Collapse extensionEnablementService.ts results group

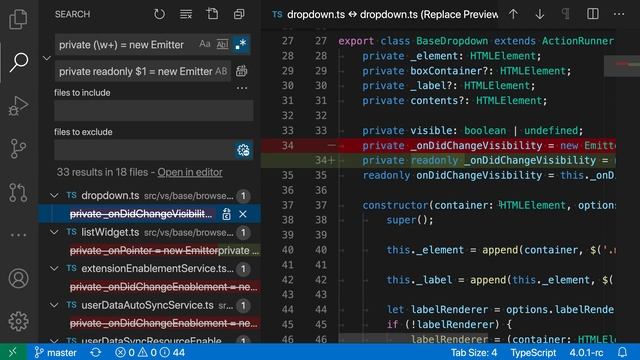(x=54, y=269)
